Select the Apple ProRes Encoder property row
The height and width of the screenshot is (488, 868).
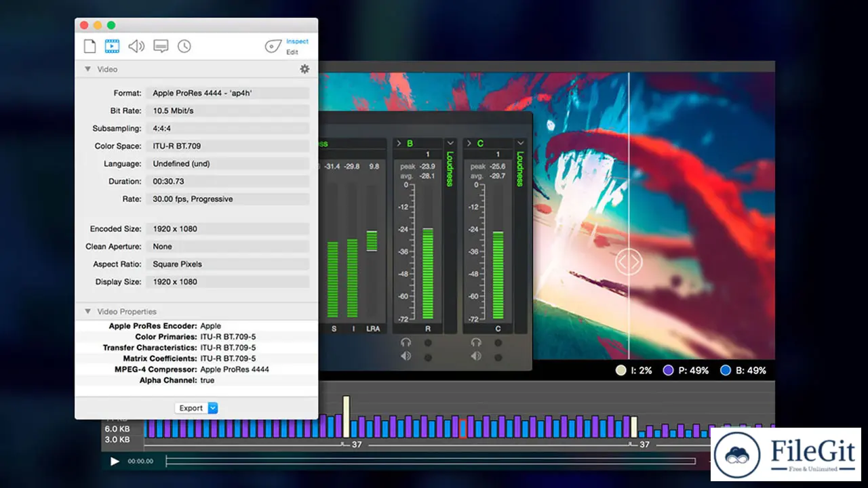197,326
